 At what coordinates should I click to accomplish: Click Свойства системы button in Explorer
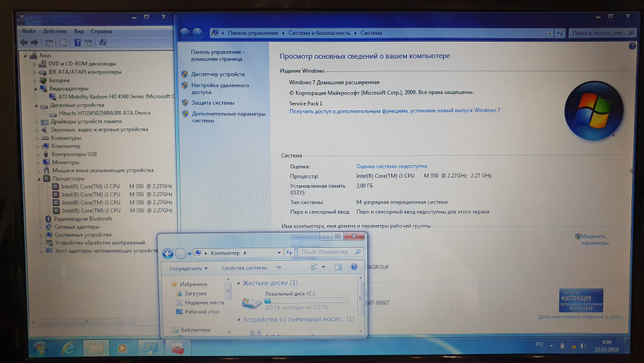coord(244,268)
